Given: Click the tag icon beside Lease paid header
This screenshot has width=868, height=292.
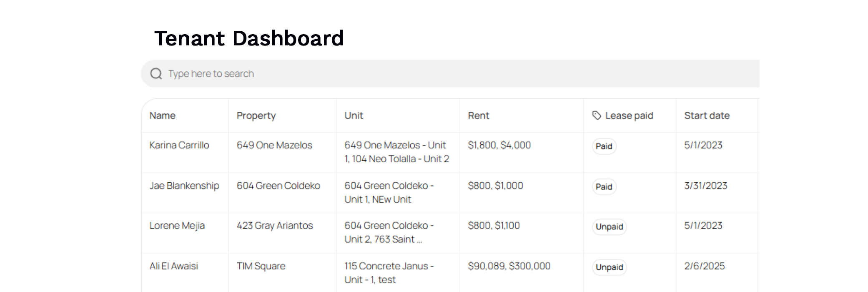Looking at the screenshot, I should point(595,115).
